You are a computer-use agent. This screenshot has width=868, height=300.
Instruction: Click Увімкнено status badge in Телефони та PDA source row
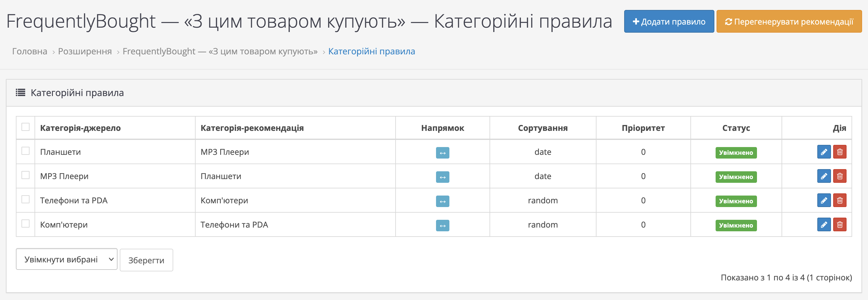click(736, 201)
